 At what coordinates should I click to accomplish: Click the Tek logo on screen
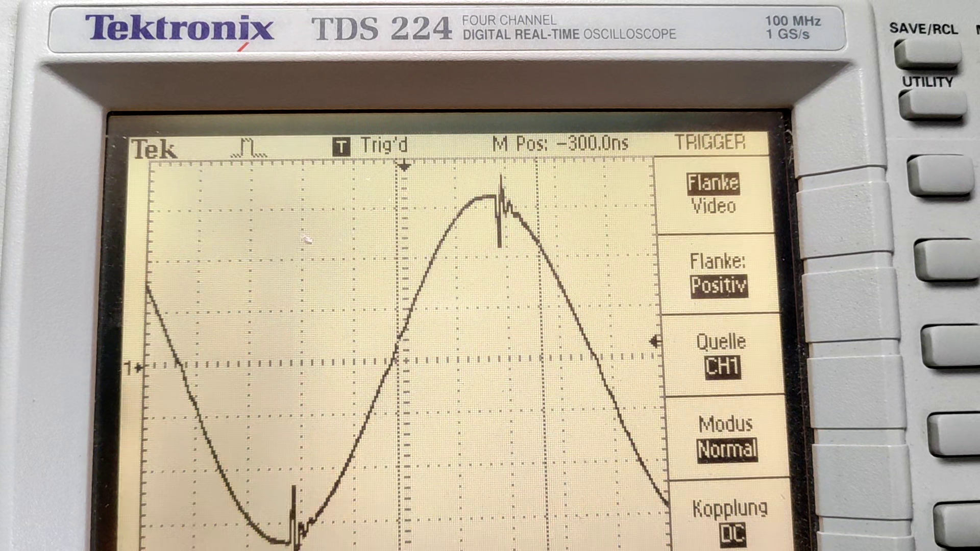154,149
